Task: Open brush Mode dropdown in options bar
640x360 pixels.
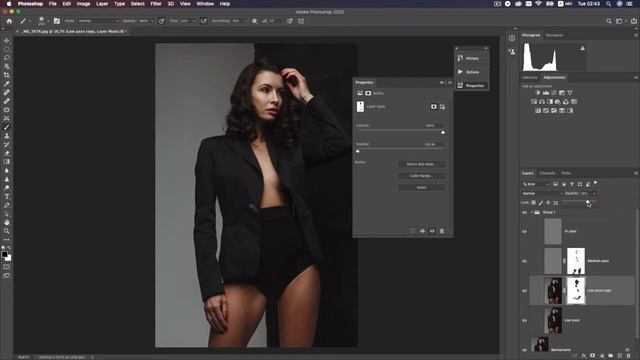Action: coord(98,21)
